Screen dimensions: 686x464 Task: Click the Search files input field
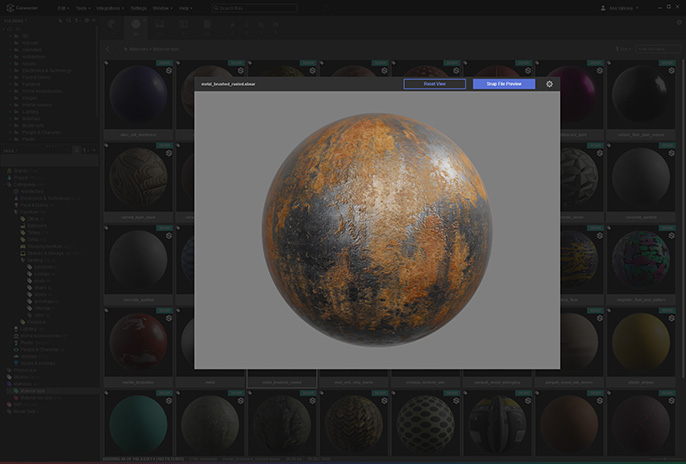click(255, 8)
